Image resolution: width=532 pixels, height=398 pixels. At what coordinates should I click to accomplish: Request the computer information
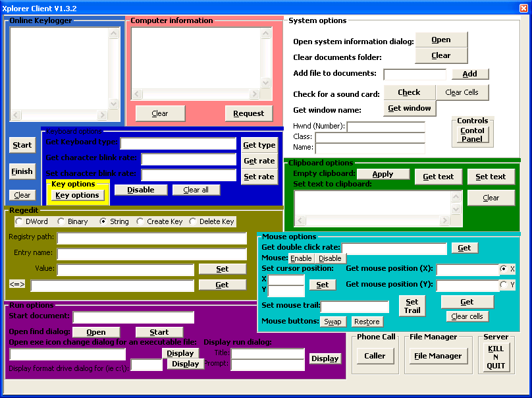[248, 113]
